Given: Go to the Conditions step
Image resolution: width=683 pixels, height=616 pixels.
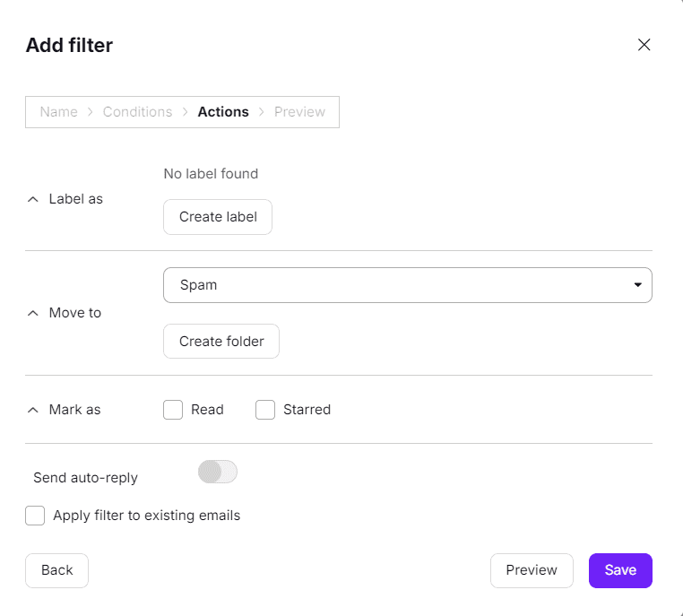Looking at the screenshot, I should (x=137, y=112).
